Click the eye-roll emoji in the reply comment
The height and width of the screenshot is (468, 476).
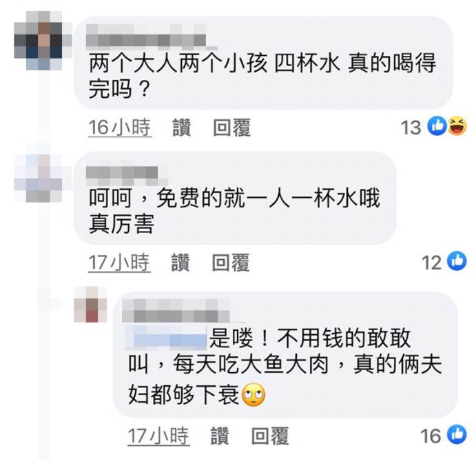click(x=253, y=395)
